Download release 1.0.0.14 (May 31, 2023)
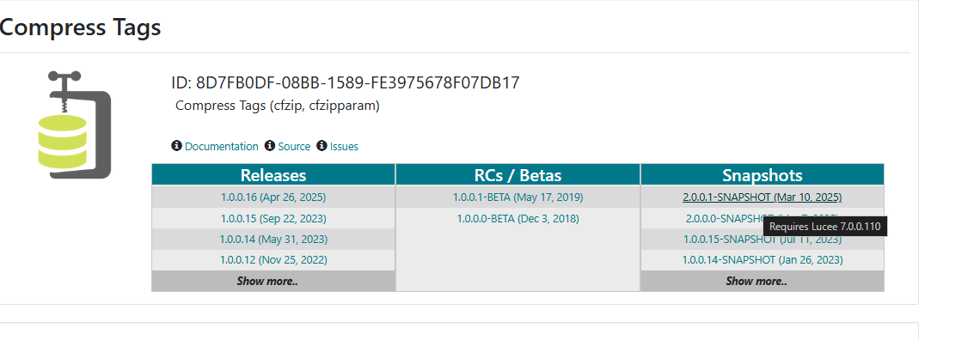980x340 pixels. coord(273,239)
